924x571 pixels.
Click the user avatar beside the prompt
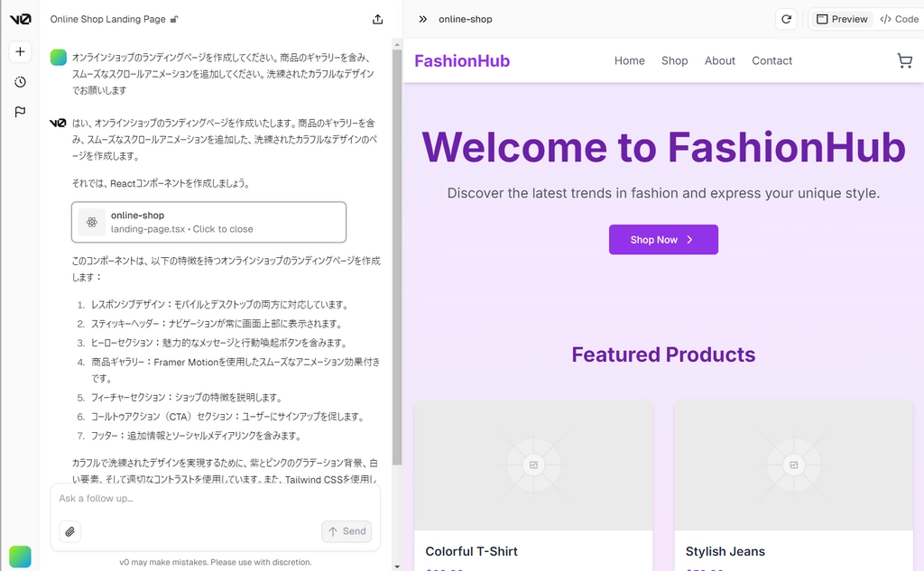click(x=59, y=57)
